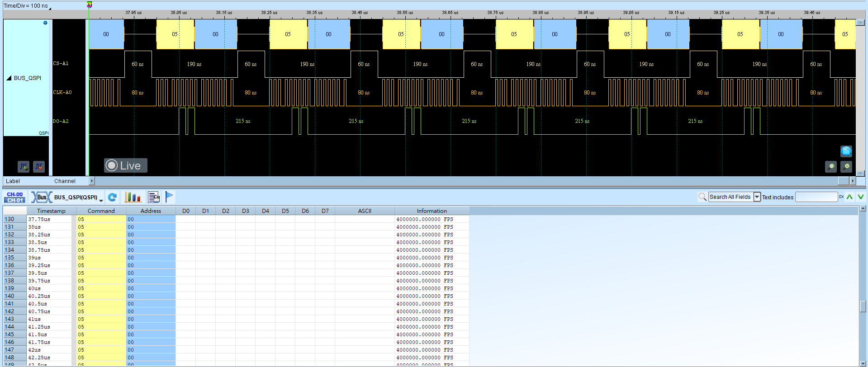Click the Channel column heading
This screenshot has height=367, width=868.
65,181
